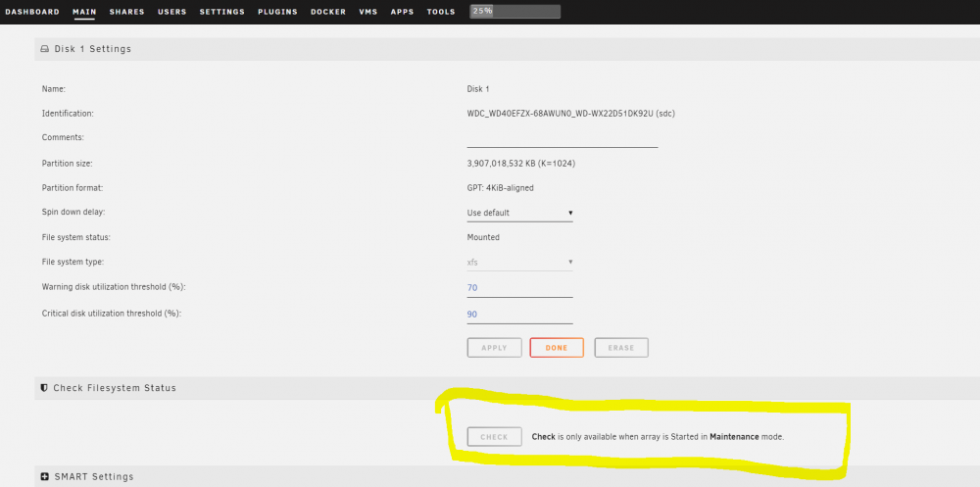
Task: Open the Settings tab
Action: 221,12
